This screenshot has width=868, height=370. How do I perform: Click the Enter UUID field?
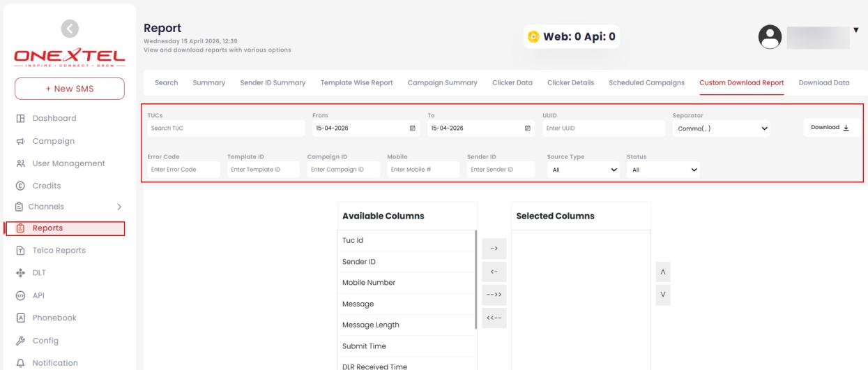604,128
